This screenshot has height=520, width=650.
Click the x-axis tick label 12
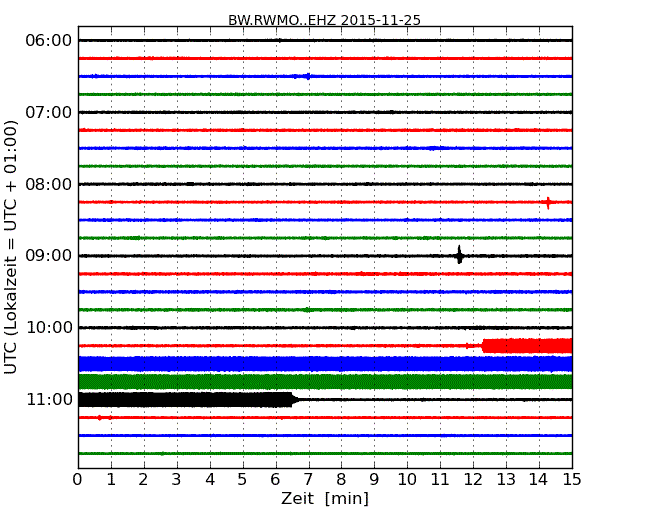tap(473, 479)
